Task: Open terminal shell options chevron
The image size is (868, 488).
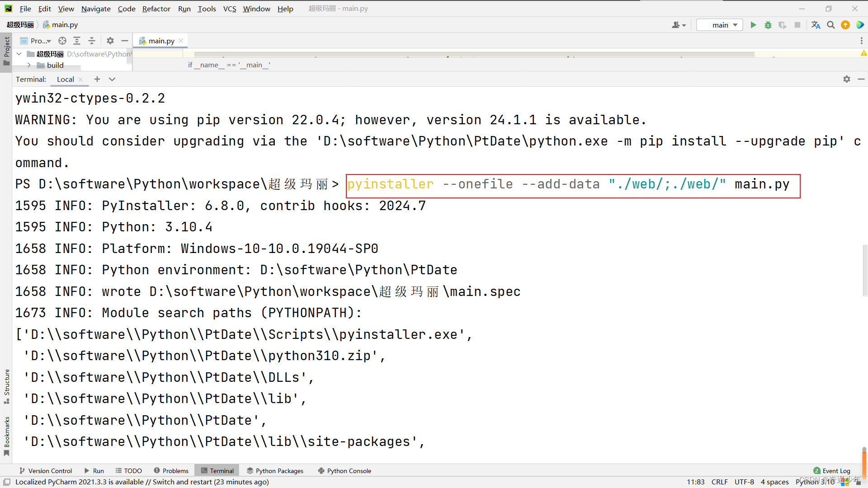Action: (x=112, y=79)
